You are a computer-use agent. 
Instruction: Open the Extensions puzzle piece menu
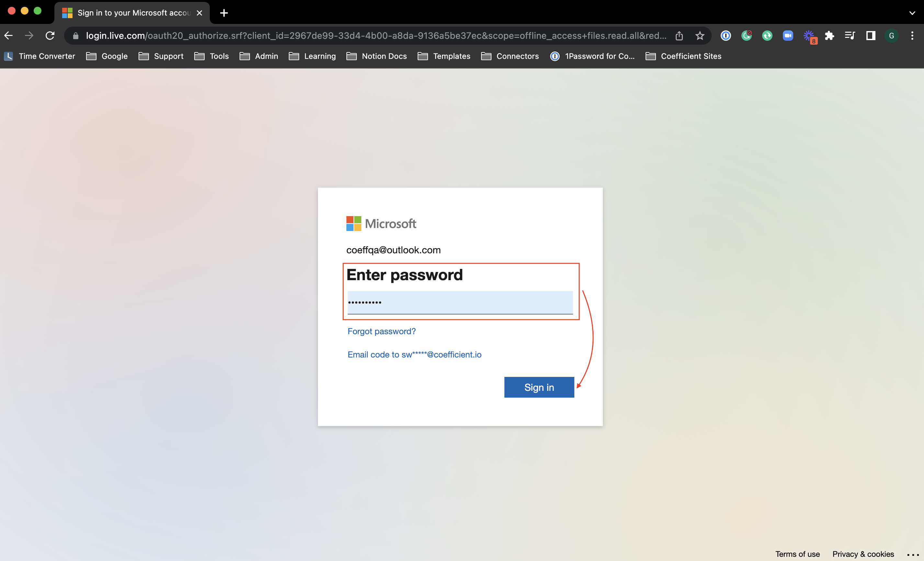coord(829,36)
